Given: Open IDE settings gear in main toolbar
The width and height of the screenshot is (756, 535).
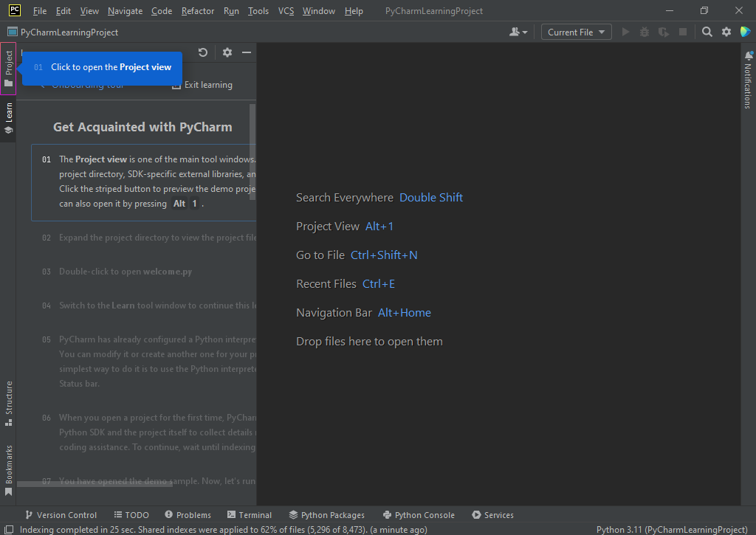Looking at the screenshot, I should 726,32.
